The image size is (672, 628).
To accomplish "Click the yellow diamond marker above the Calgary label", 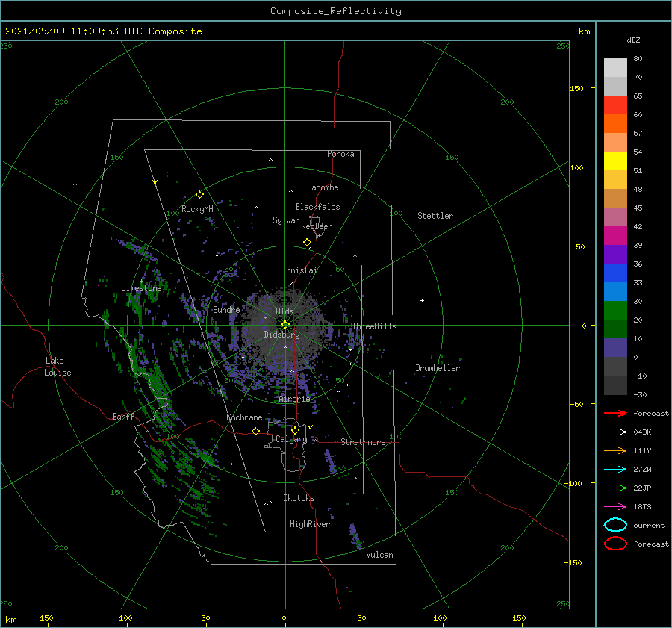I will [295, 430].
